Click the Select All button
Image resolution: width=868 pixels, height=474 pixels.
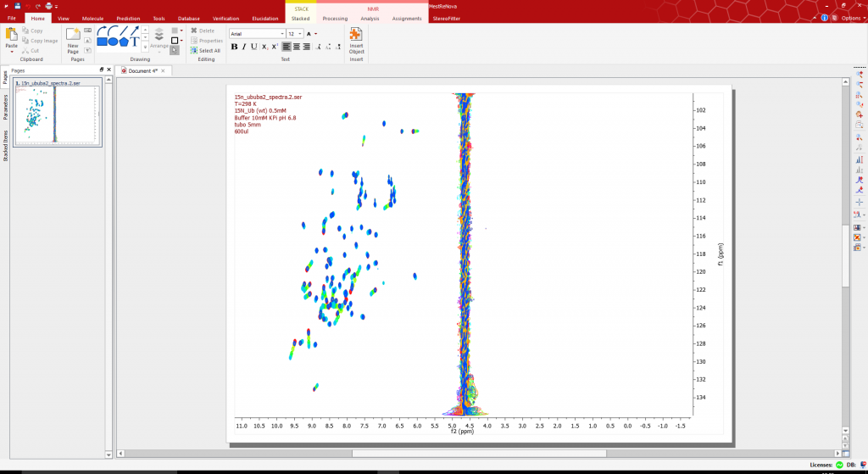point(205,50)
